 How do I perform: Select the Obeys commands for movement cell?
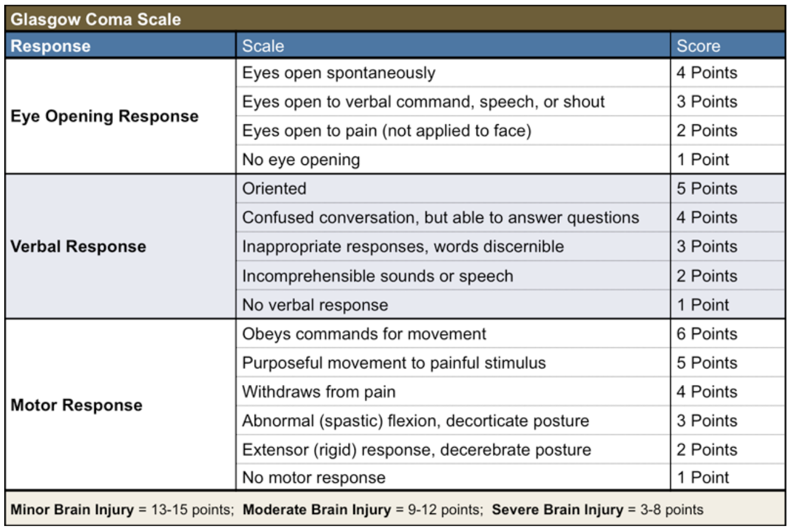pos(453,334)
